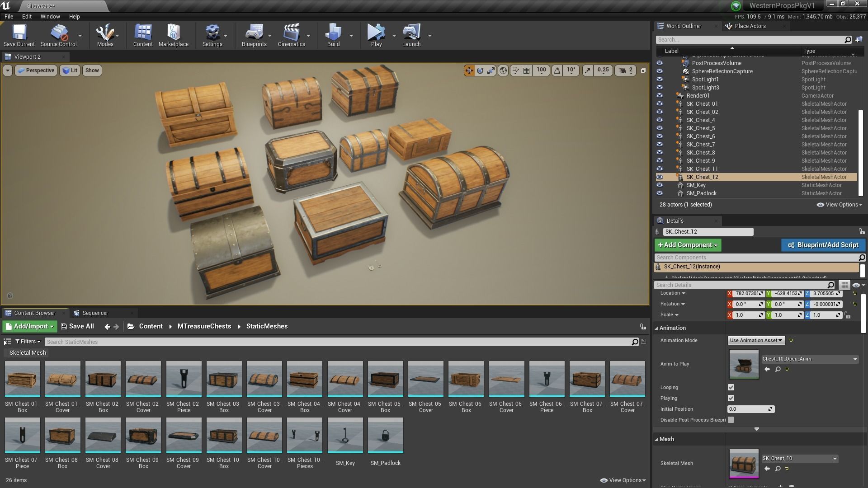Lock the Content Browser with padlock icon

pyautogui.click(x=642, y=327)
